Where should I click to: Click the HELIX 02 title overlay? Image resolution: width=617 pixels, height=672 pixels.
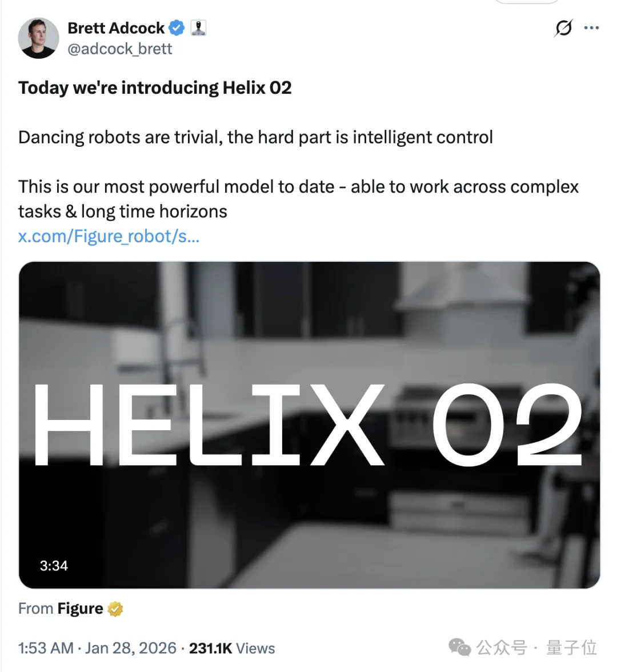pyautogui.click(x=308, y=425)
